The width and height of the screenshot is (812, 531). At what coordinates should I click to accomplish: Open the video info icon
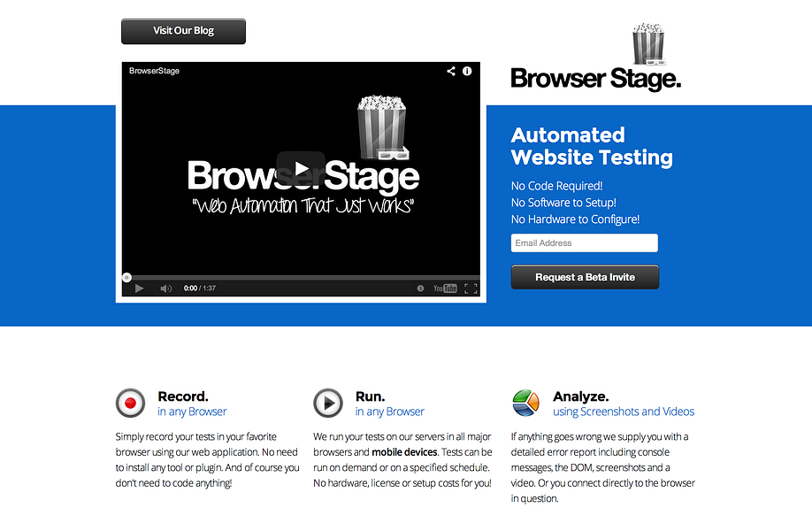click(x=467, y=71)
